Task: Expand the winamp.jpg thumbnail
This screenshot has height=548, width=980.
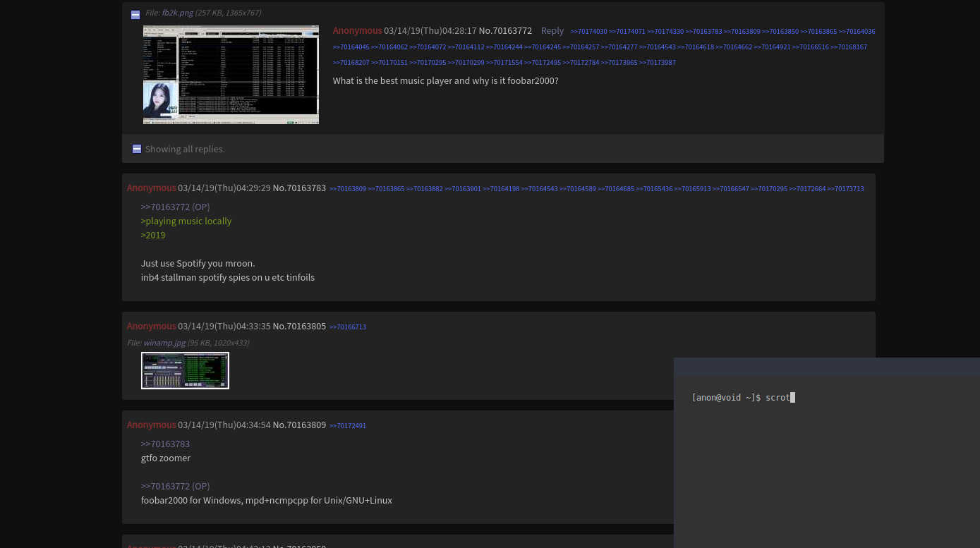Action: [x=185, y=370]
